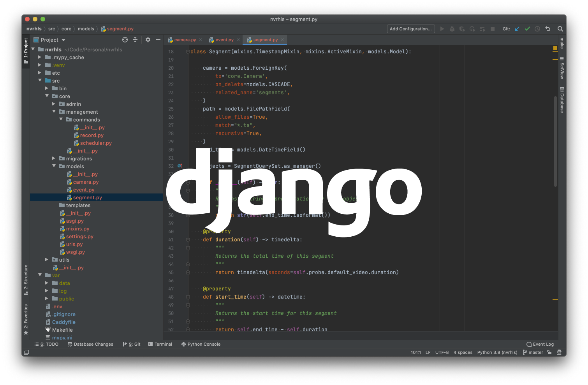Open the Event Log

coord(540,344)
